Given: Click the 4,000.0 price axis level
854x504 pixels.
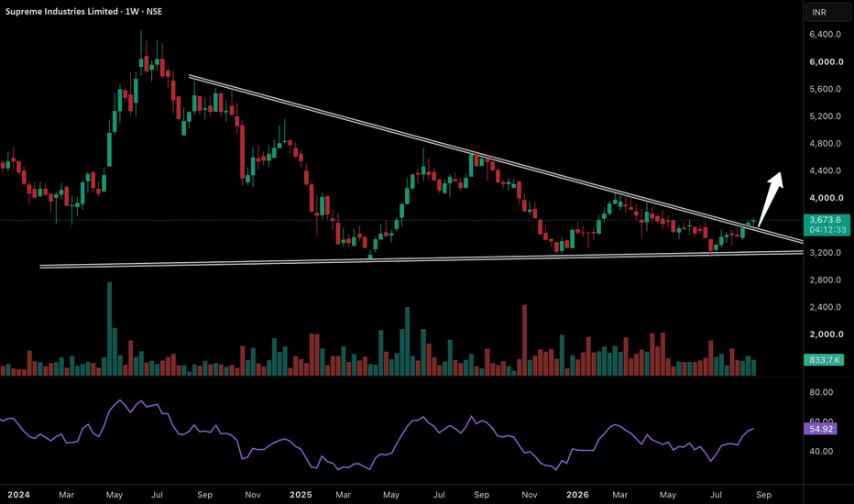Looking at the screenshot, I should (x=826, y=198).
